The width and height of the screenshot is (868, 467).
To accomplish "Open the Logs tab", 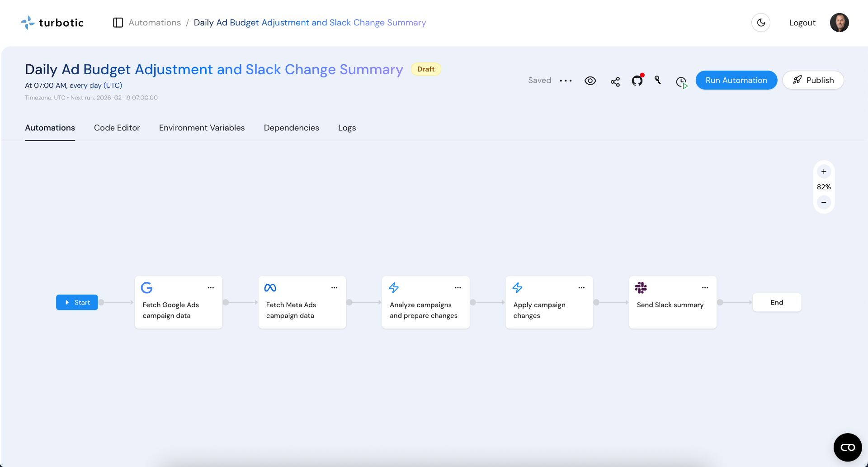I will (x=347, y=128).
